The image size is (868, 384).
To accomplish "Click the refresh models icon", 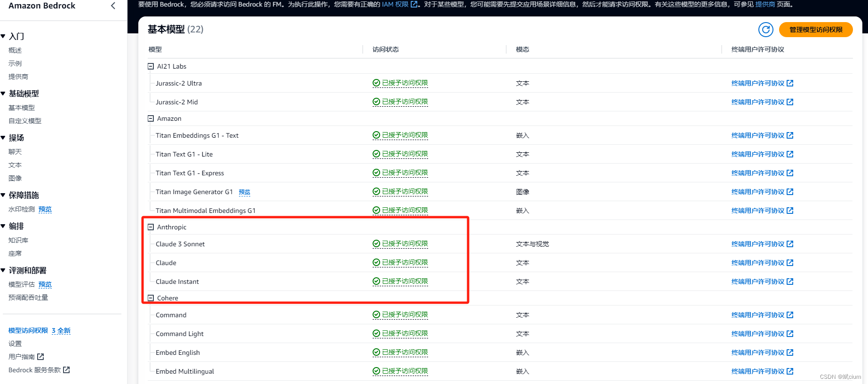I will click(x=766, y=30).
